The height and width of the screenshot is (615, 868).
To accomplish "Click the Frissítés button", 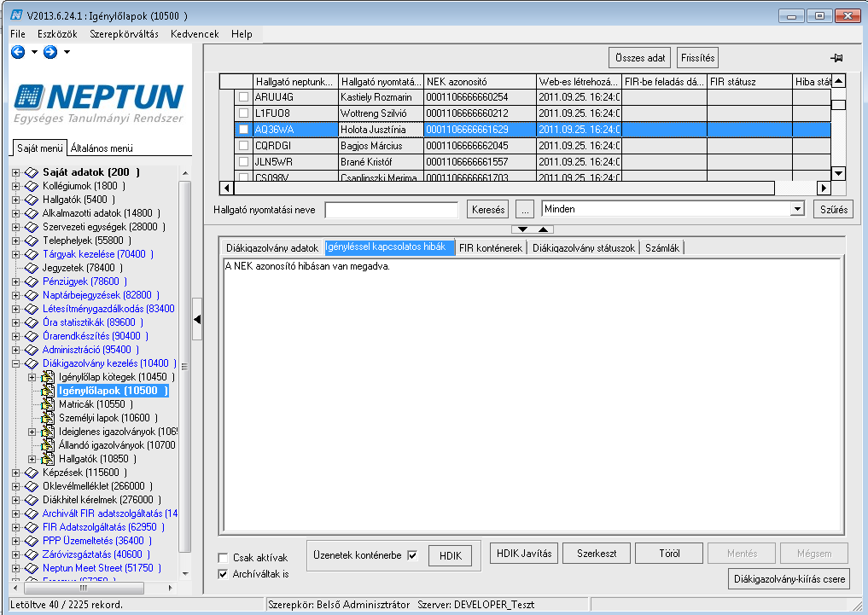I will [697, 58].
